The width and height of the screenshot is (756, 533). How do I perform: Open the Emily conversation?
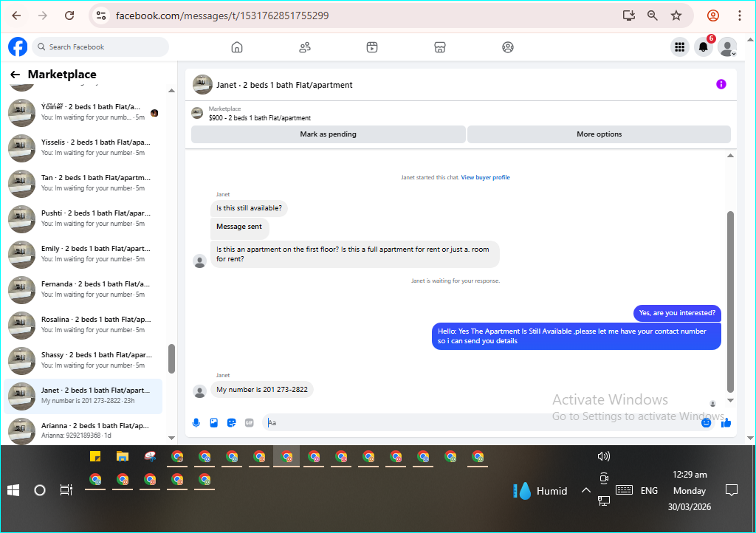83,254
